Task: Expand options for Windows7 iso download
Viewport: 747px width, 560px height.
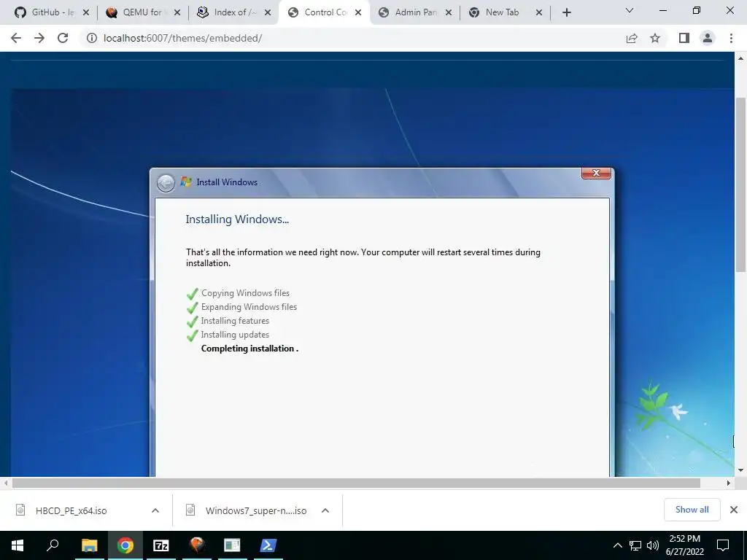Action: pos(325,510)
